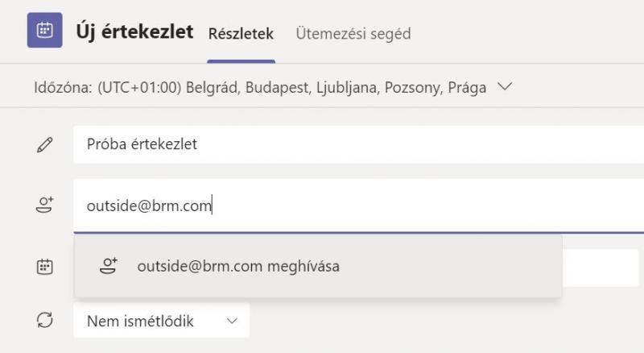Click the recurrence arrows icon
Image resolution: width=644 pixels, height=353 pixels.
[45, 320]
